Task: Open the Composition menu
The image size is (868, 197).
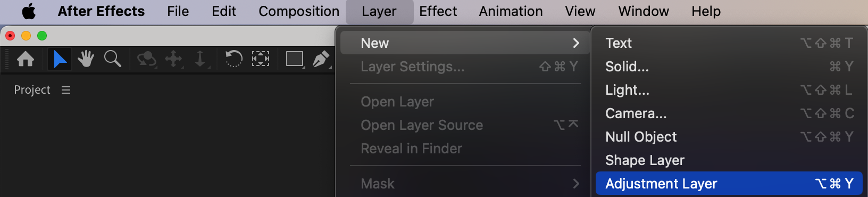Action: point(299,11)
